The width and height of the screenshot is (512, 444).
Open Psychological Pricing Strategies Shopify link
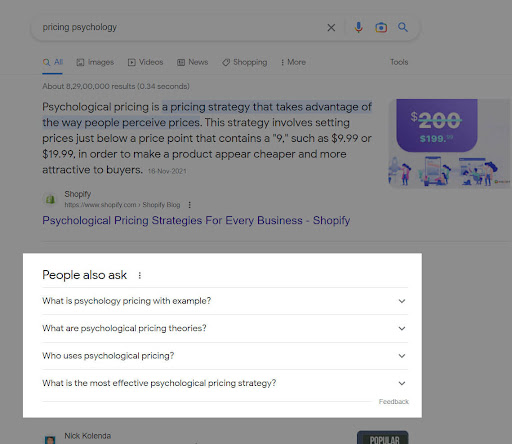(x=196, y=221)
